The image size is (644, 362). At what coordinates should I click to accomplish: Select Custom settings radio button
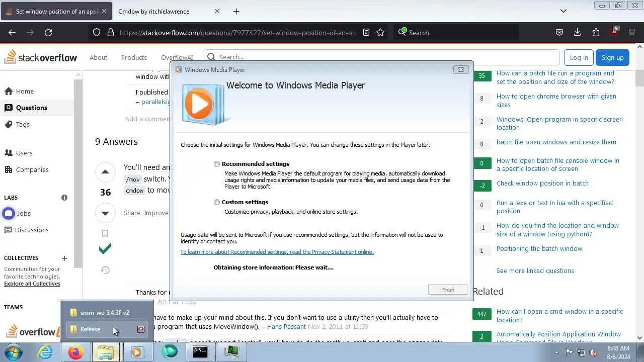point(217,202)
